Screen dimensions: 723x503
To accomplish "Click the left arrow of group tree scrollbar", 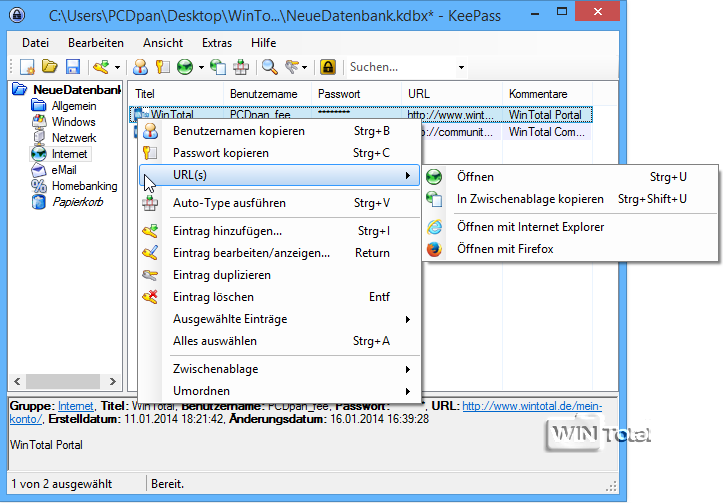I will tap(17, 382).
